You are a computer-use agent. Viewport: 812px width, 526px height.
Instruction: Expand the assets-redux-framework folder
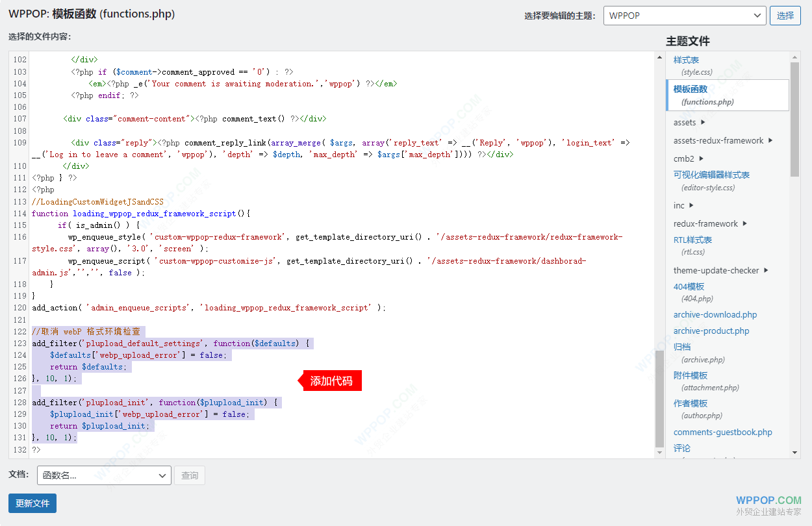[770, 140]
